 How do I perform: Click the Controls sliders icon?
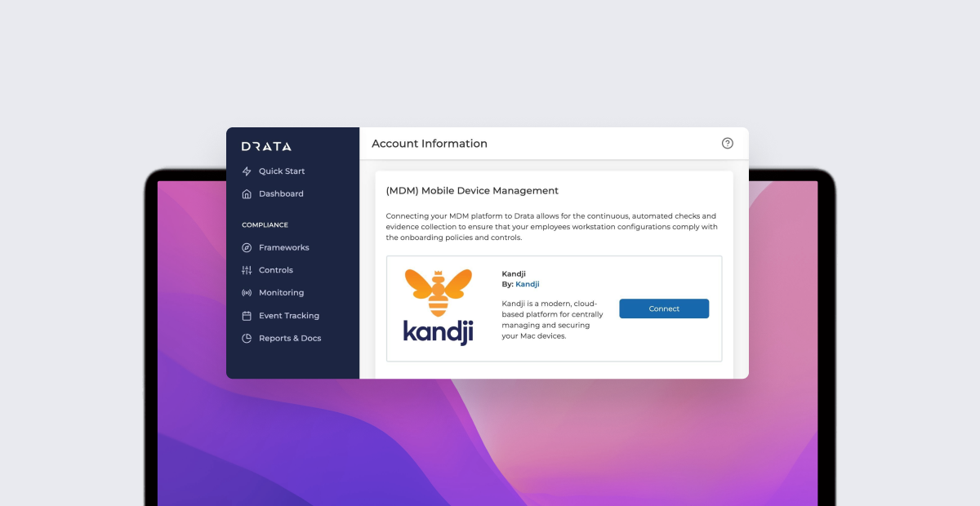tap(247, 269)
